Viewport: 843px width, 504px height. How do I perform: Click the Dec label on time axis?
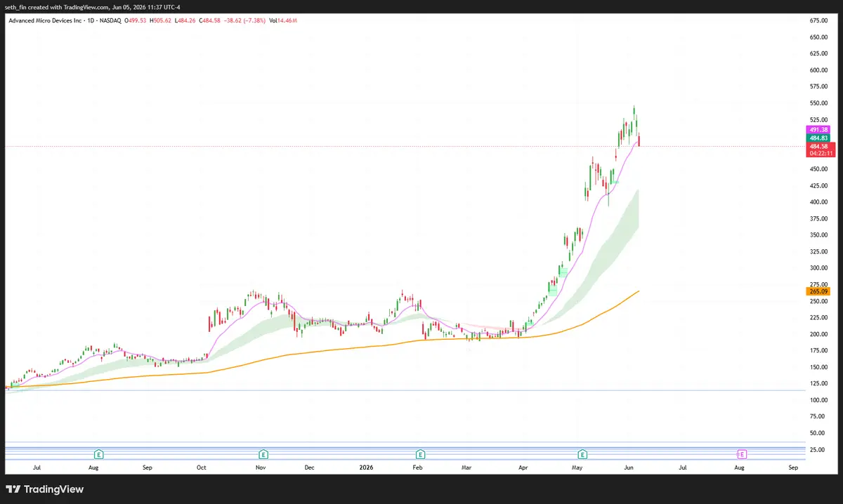[309, 466]
